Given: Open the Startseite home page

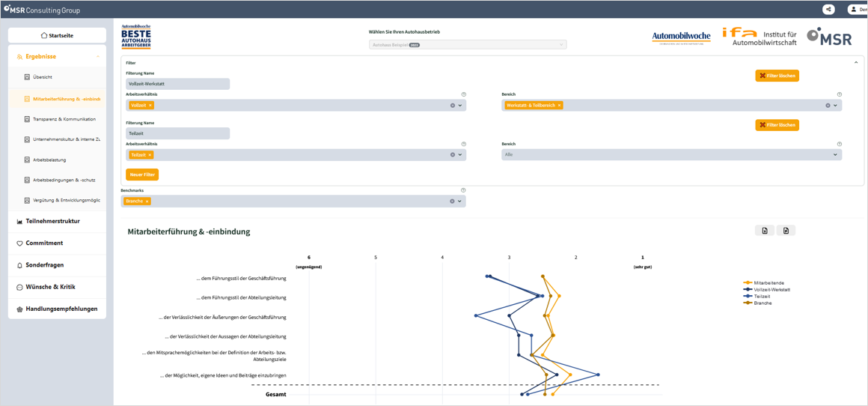Looking at the screenshot, I should point(57,35).
